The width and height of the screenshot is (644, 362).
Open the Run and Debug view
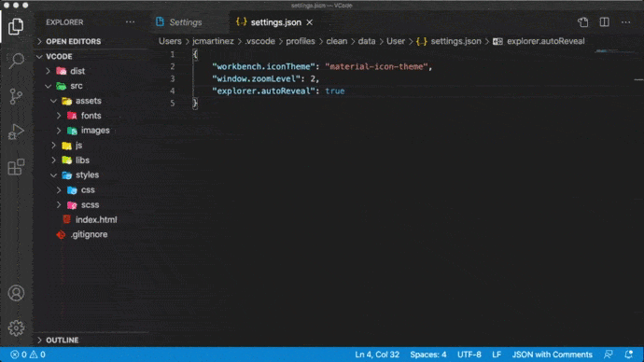(x=16, y=132)
